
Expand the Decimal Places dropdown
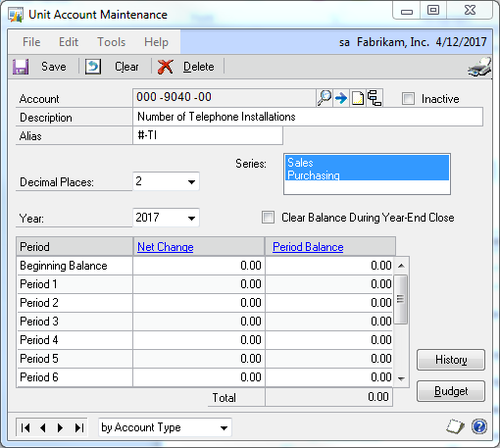[191, 181]
